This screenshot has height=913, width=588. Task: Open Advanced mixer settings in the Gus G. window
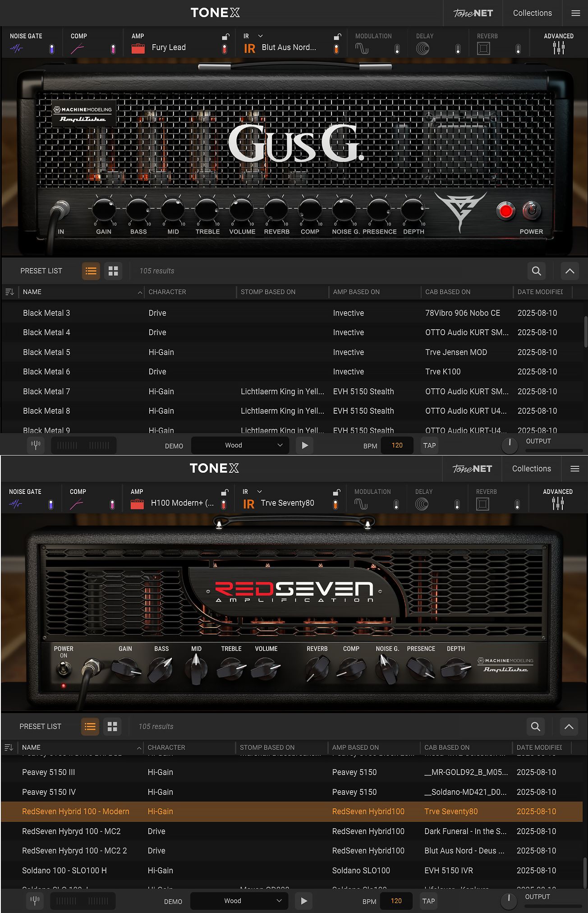559,48
